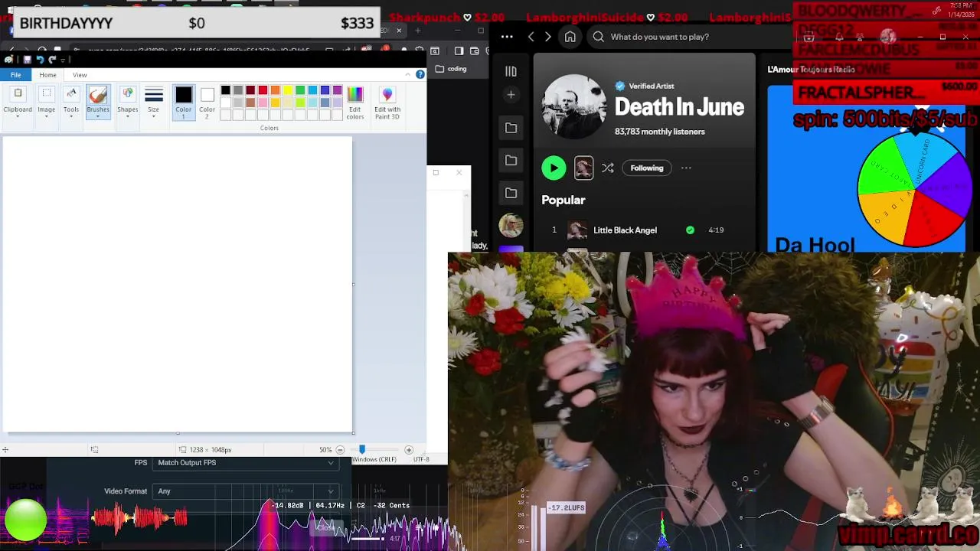Viewport: 980px width, 551px height.
Task: Pick the black color swatch in Paint palette
Action: tap(226, 90)
